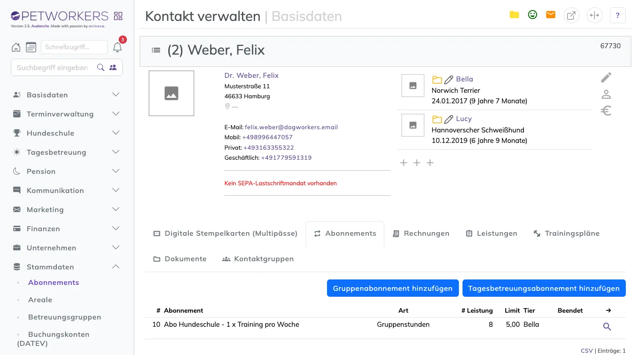The width and height of the screenshot is (644, 355).
Task: Click the person icon on right edge
Action: click(x=606, y=95)
